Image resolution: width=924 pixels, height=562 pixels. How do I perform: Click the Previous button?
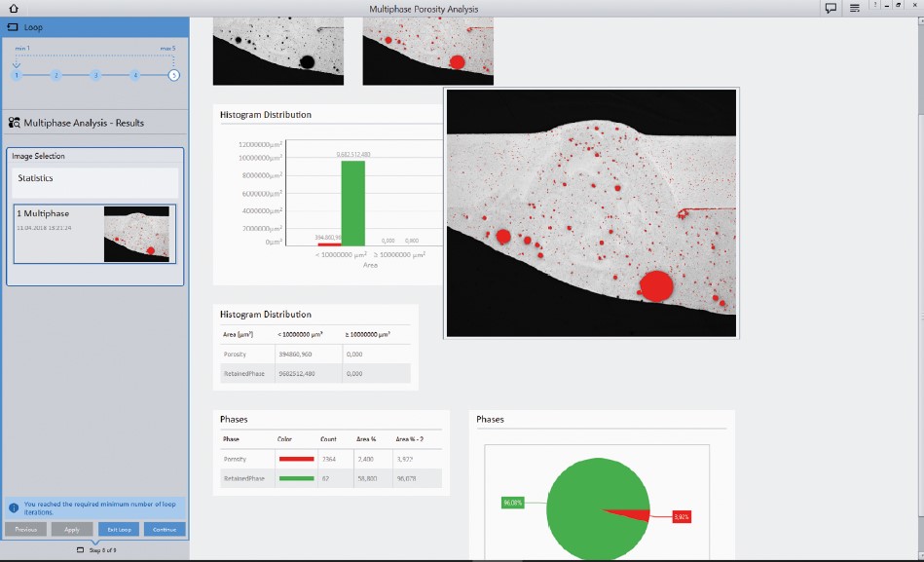point(25,530)
